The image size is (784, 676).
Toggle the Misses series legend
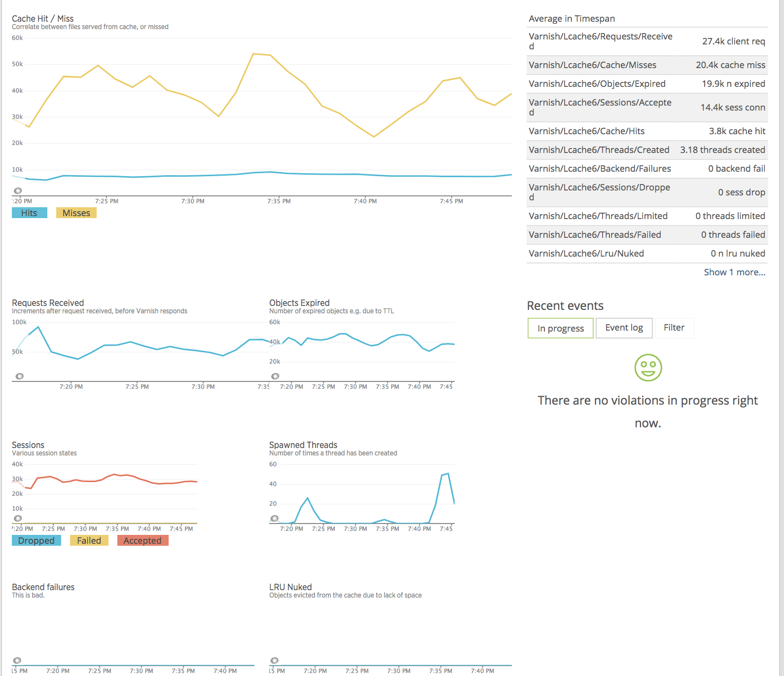[x=76, y=213]
